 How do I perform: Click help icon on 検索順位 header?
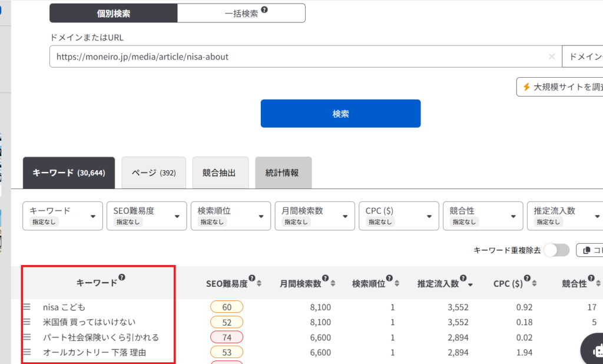(x=389, y=278)
